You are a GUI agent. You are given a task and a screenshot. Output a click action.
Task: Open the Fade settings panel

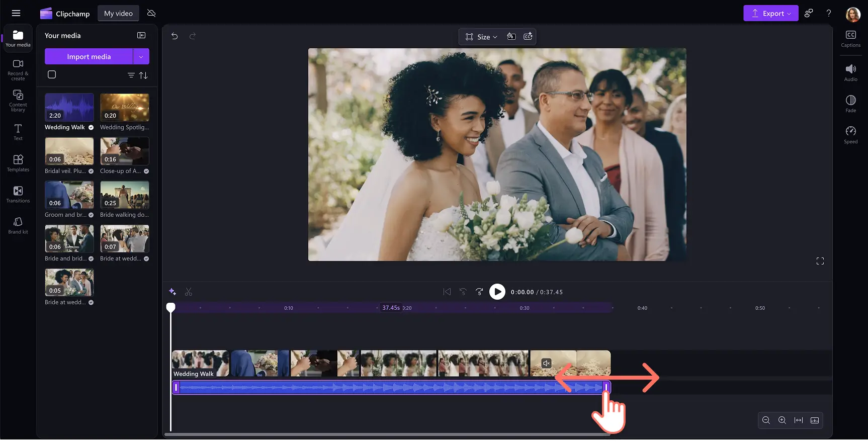(x=850, y=103)
